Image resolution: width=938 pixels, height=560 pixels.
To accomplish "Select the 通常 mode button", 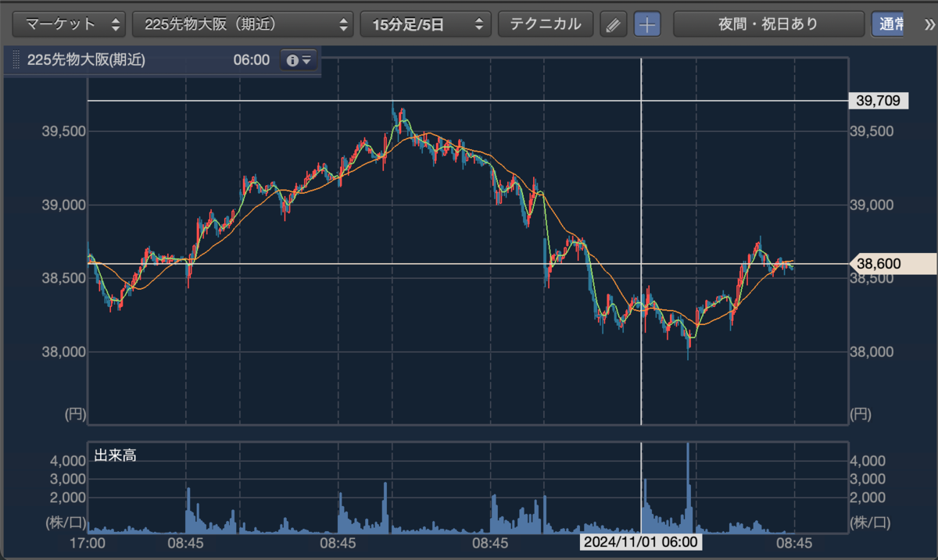I will coord(888,24).
